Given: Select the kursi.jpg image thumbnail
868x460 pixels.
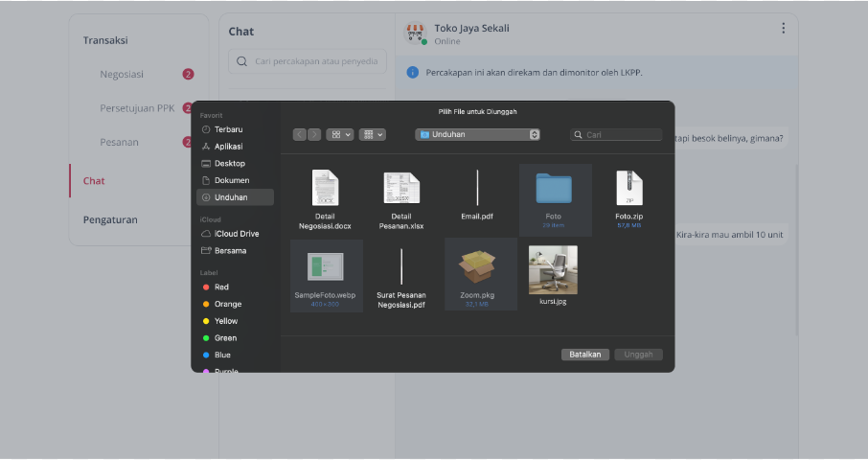Looking at the screenshot, I should 553,270.
